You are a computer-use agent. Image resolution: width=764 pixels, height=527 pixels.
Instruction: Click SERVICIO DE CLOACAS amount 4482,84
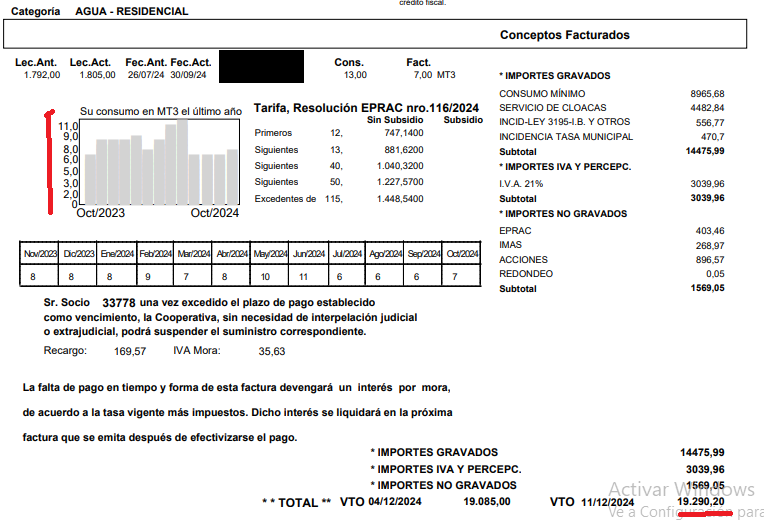707,108
